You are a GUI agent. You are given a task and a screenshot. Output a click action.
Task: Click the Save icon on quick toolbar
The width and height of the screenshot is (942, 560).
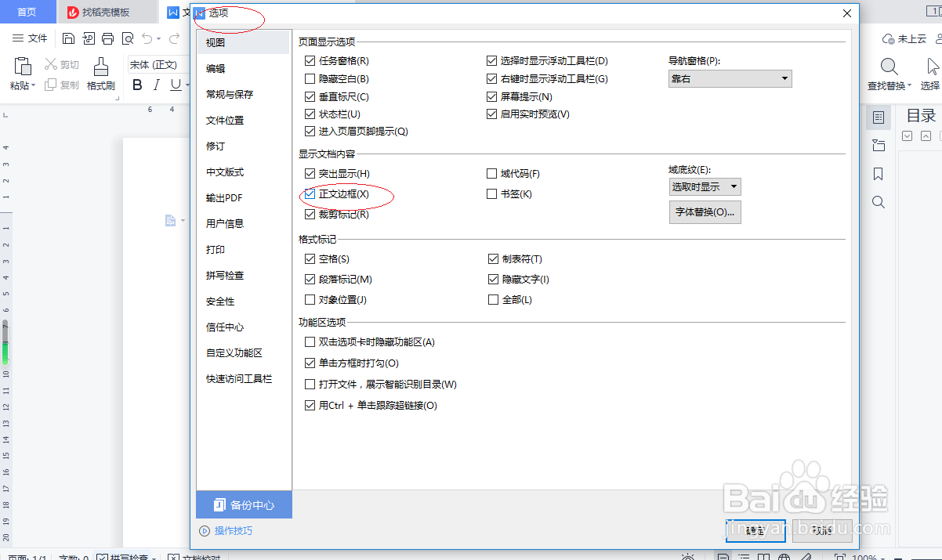coord(68,38)
